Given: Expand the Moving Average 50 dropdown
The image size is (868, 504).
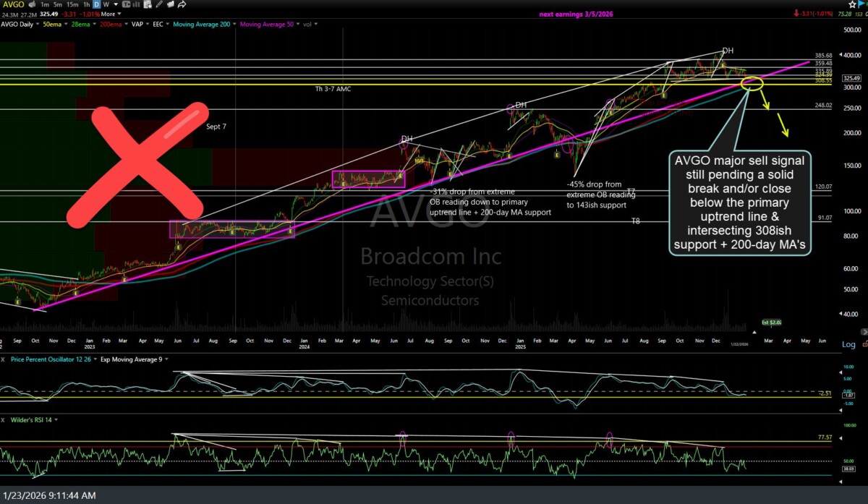Looking at the screenshot, I should [297, 24].
